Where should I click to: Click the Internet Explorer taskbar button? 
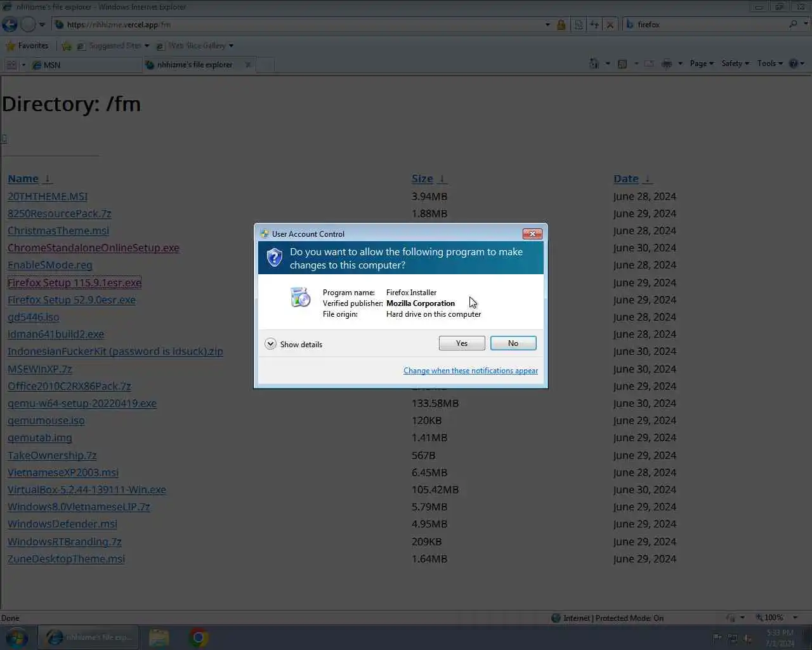pyautogui.click(x=89, y=637)
